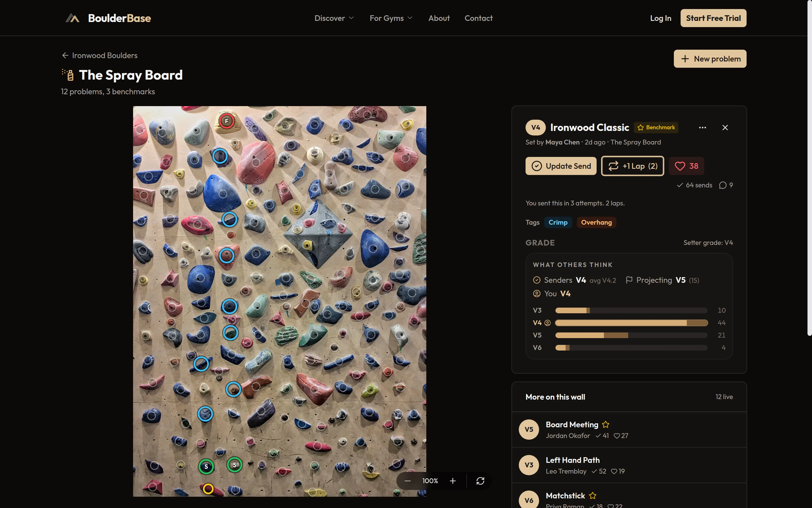Click the 100% zoom level label
The width and height of the screenshot is (812, 508).
point(430,481)
